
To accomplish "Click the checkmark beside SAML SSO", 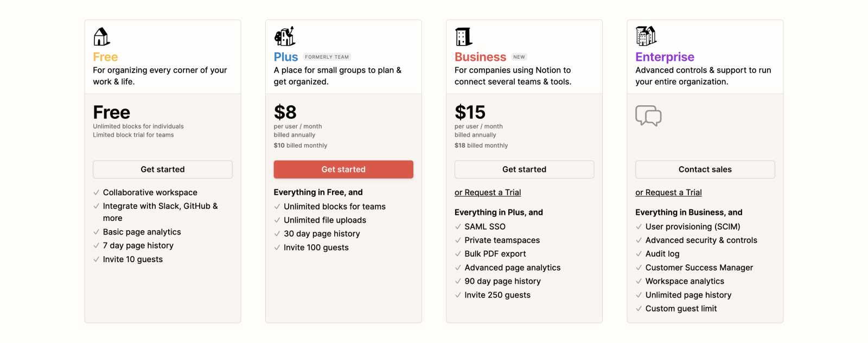I will point(458,227).
